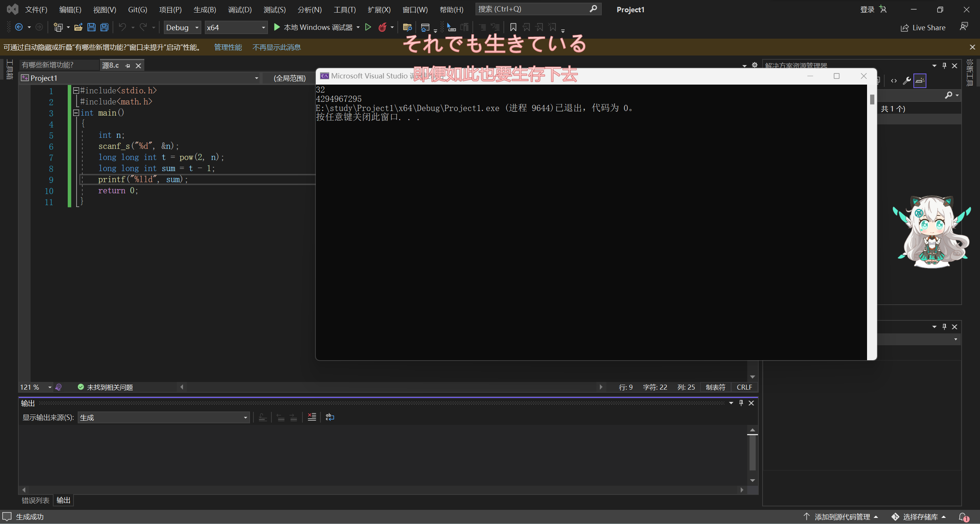980x524 pixels.
Task: Toggle word wrap icon in Output panel
Action: (330, 417)
